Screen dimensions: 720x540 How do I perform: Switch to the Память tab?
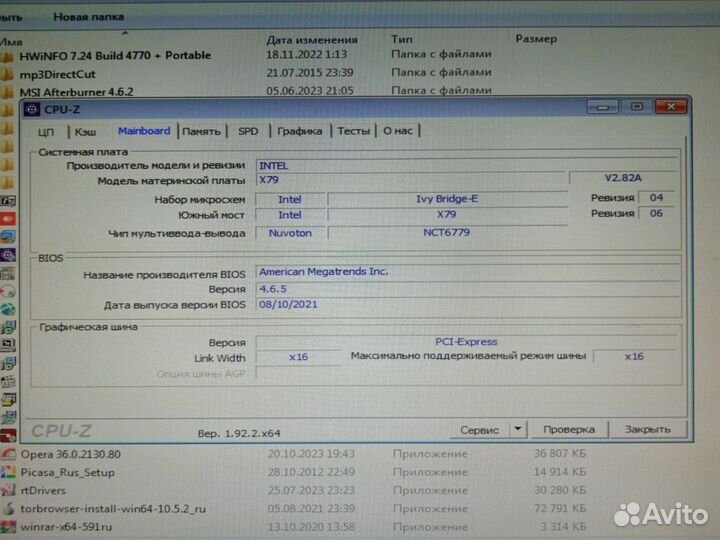tap(202, 131)
